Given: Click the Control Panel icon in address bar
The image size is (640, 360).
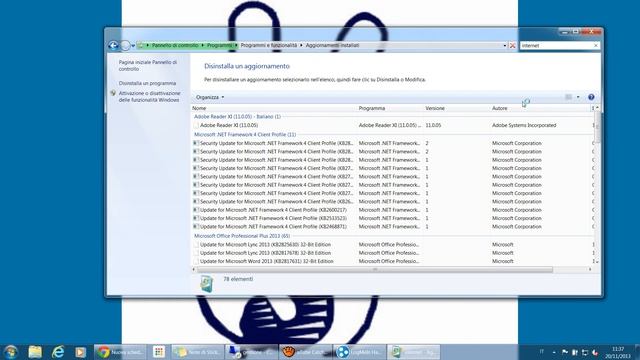Looking at the screenshot, I should [x=141, y=46].
